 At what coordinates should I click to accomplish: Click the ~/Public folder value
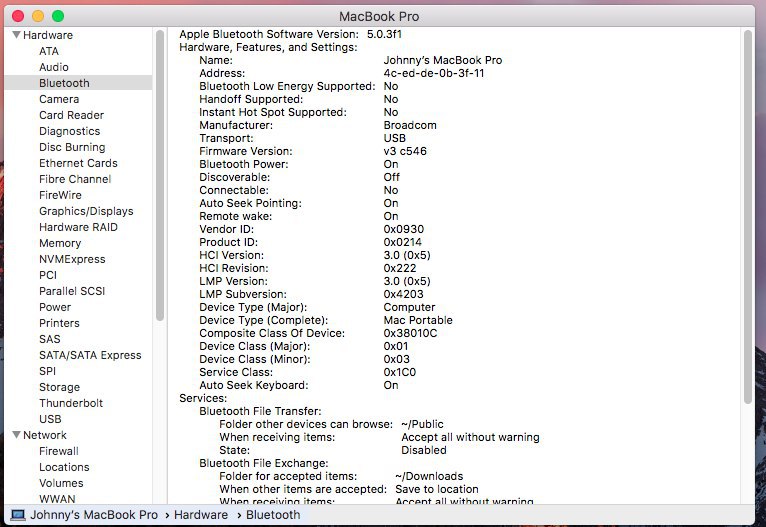tap(423, 424)
